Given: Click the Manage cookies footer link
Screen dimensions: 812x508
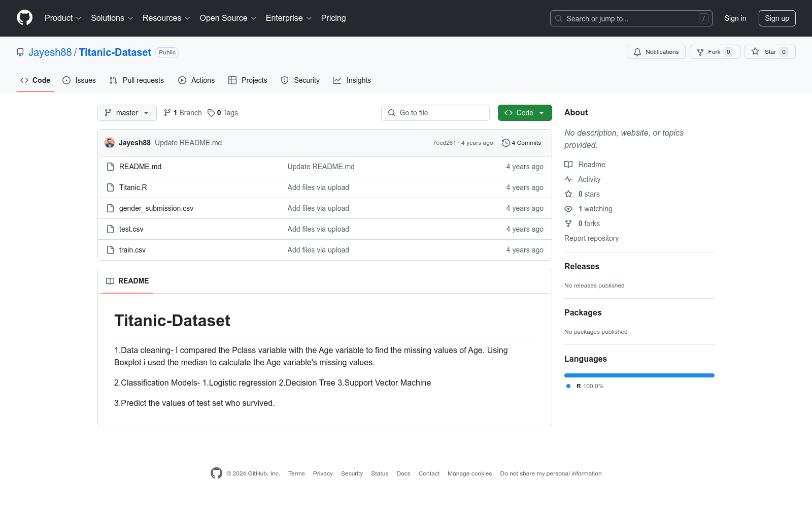Looking at the screenshot, I should pyautogui.click(x=470, y=473).
